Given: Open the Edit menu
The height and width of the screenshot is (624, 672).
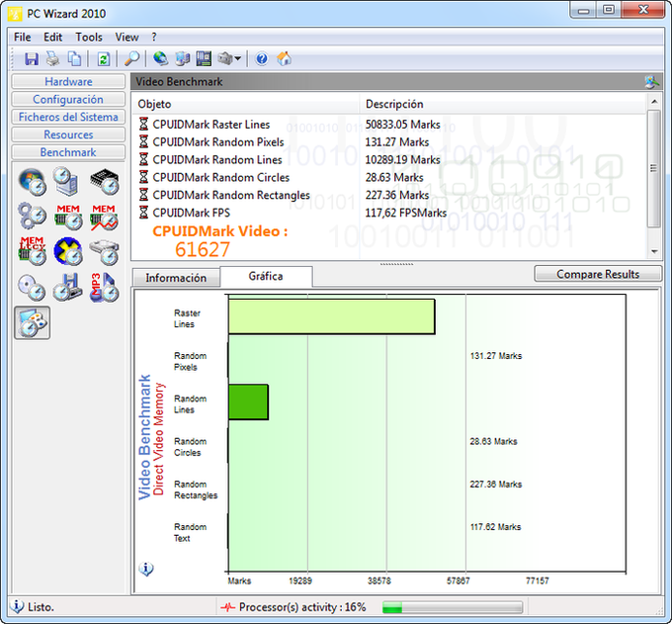Looking at the screenshot, I should pos(52,38).
